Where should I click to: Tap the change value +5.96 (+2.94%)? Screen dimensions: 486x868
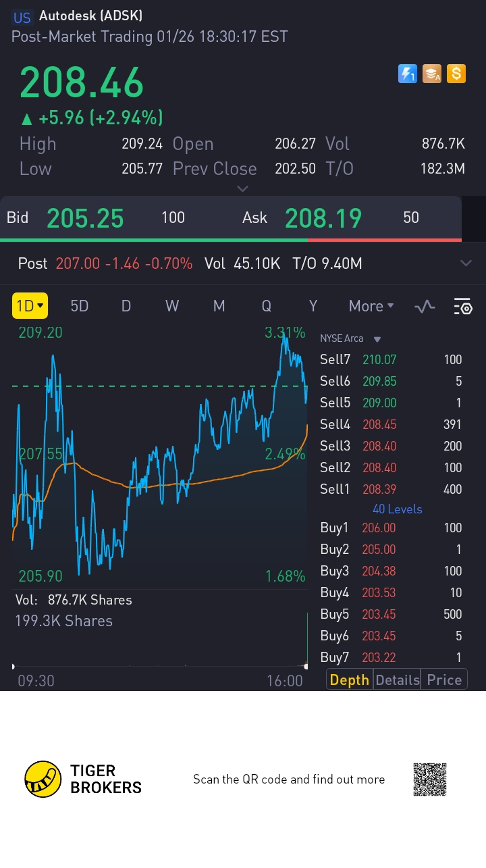coord(92,118)
